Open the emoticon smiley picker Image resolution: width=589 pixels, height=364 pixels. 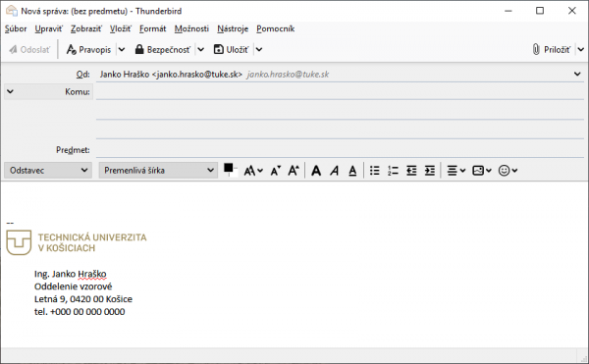(508, 171)
